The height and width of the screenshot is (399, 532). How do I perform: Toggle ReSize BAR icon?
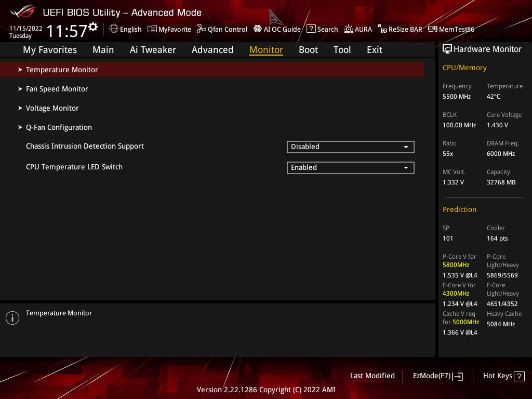pyautogui.click(x=382, y=29)
